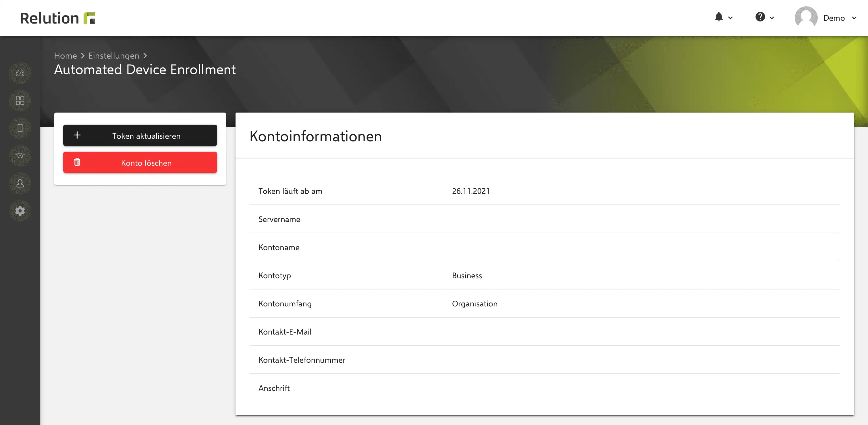Open the education graduation cap sidebar icon
868x425 pixels.
(20, 156)
